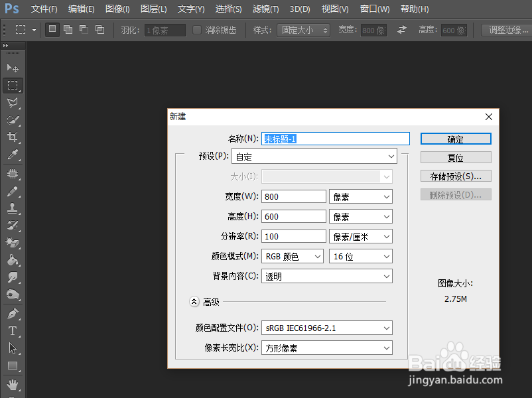
Task: Collapse the 高级 section
Action: coord(193,300)
